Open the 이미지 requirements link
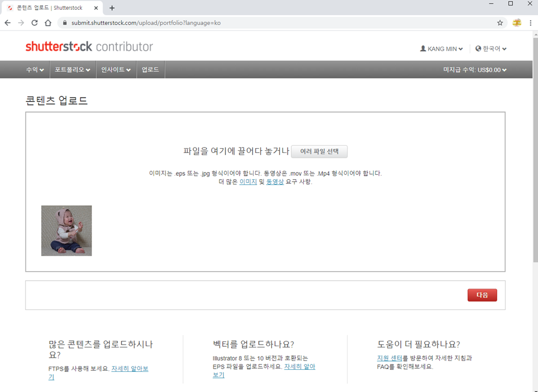Screen dimensions: 538x392 [x=248, y=182]
